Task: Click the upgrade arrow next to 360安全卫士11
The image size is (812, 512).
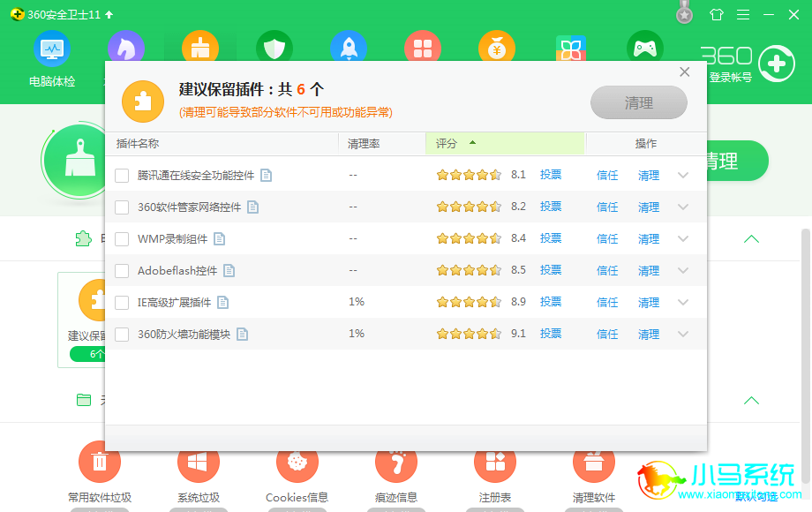Action: (x=109, y=14)
